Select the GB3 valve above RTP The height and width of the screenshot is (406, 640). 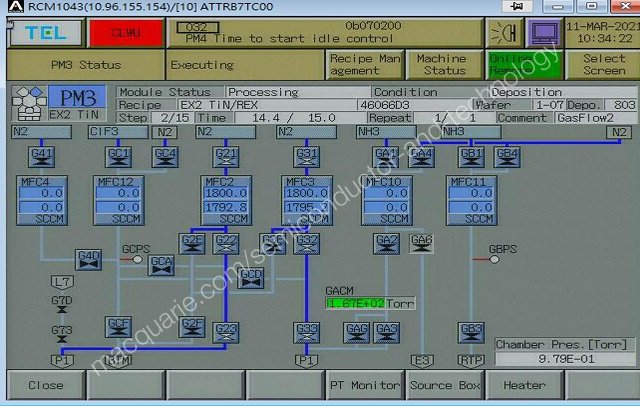(471, 331)
